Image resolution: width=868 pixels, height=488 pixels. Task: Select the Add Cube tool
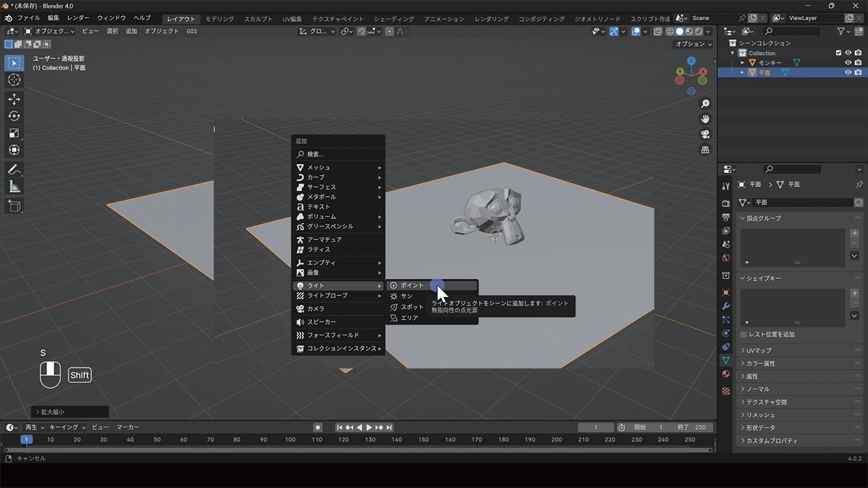click(14, 206)
